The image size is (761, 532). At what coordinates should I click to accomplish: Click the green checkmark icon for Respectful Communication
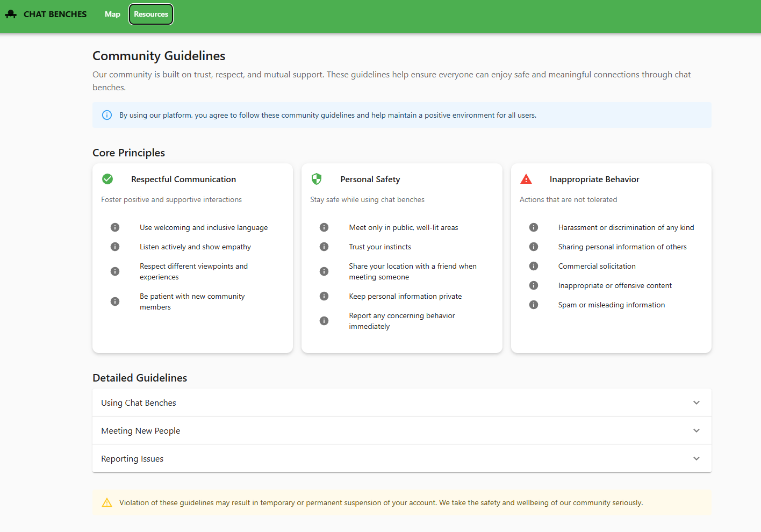(107, 179)
